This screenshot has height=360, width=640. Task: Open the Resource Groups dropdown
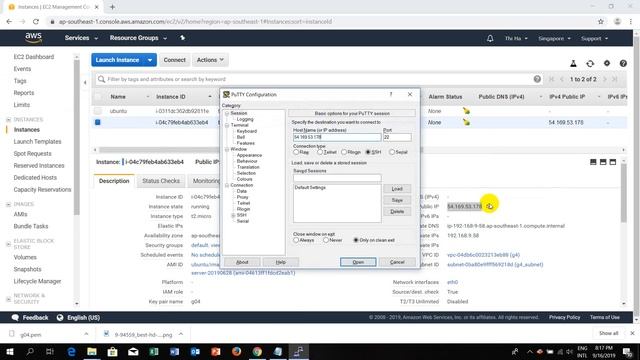[138, 38]
